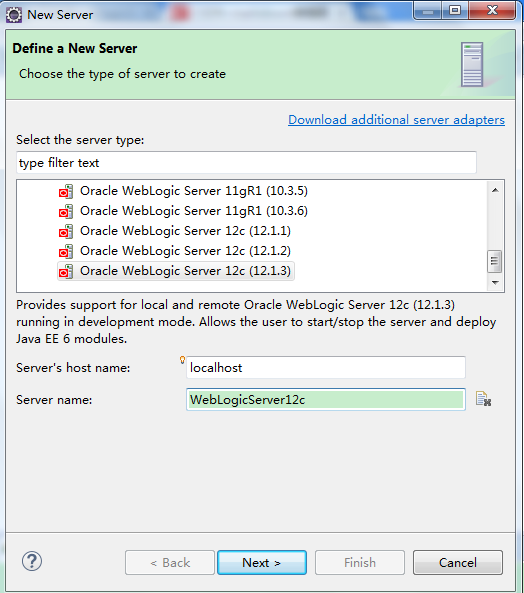This screenshot has width=524, height=593.
Task: Click the WebLogic 12c (12.1.2) server icon
Action: click(65, 251)
